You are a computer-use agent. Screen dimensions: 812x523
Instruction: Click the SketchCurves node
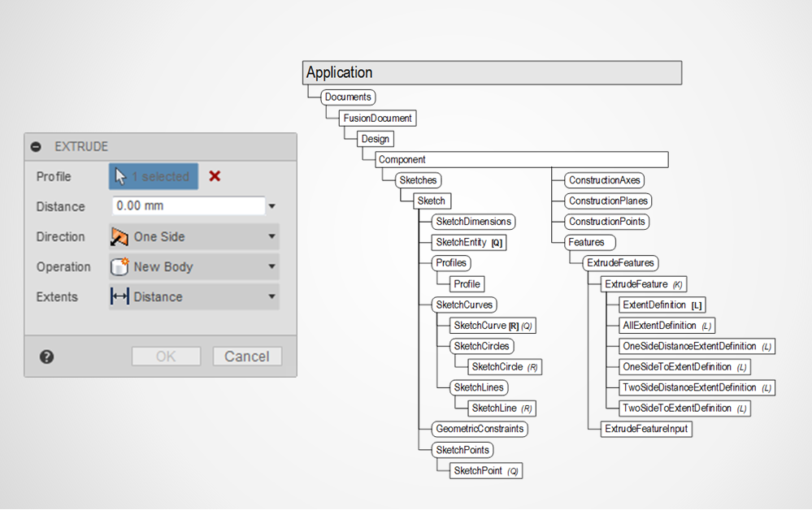tap(464, 305)
